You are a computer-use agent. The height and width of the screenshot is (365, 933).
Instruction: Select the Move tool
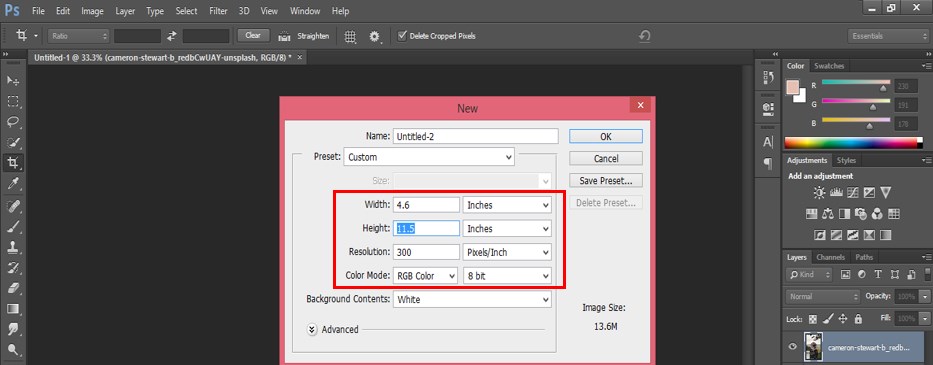tap(13, 80)
